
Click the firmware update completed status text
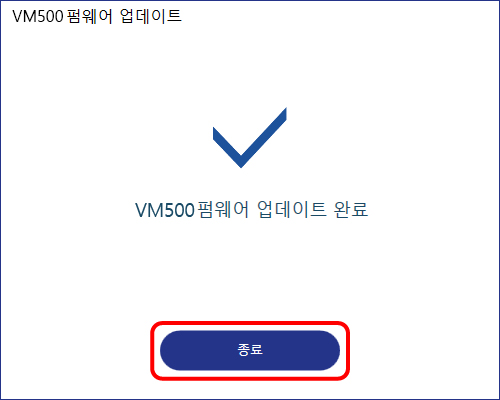pos(251,210)
